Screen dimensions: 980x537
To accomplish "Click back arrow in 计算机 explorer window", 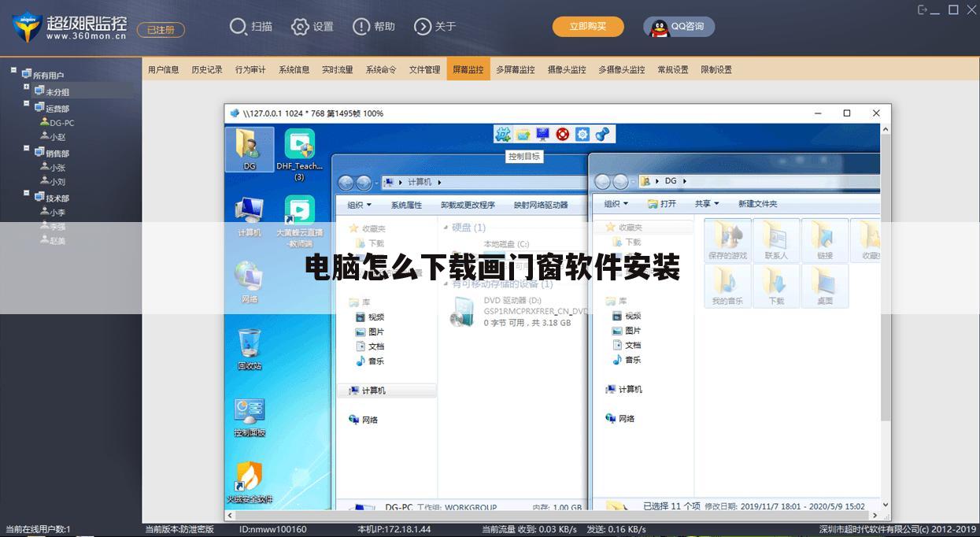I will pyautogui.click(x=346, y=183).
